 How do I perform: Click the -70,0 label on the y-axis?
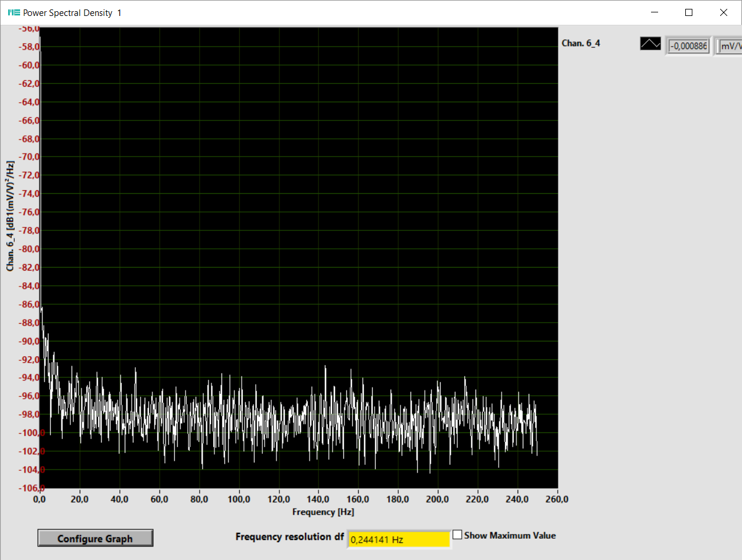[29, 157]
